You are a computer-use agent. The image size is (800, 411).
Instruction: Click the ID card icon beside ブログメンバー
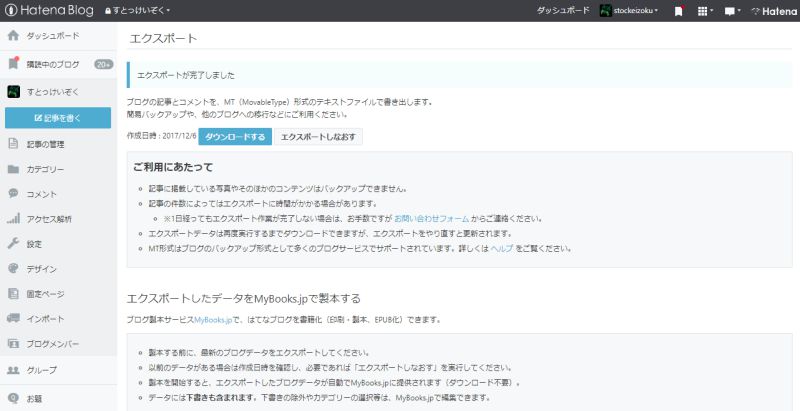[13, 343]
